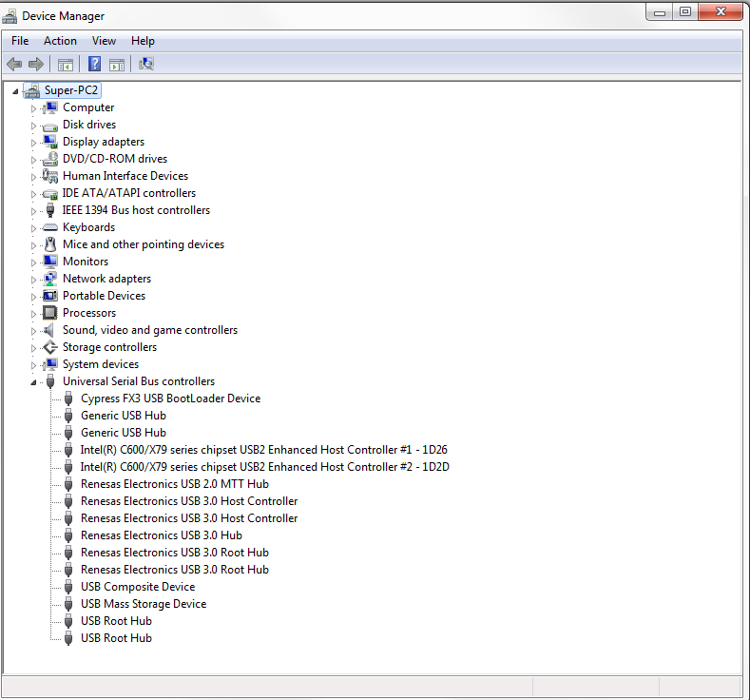750x700 pixels.
Task: Select USB Mass Storage Device entry
Action: (143, 604)
